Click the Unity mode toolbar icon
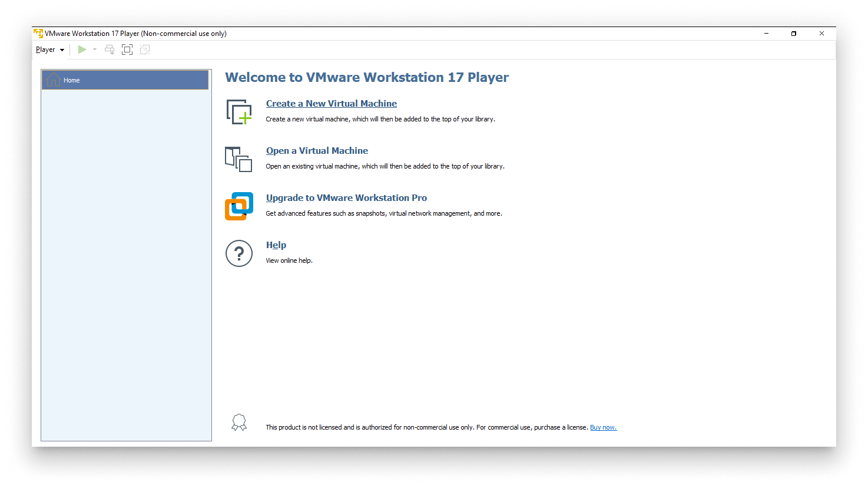Screen dimensions: 868x485 click(x=145, y=50)
